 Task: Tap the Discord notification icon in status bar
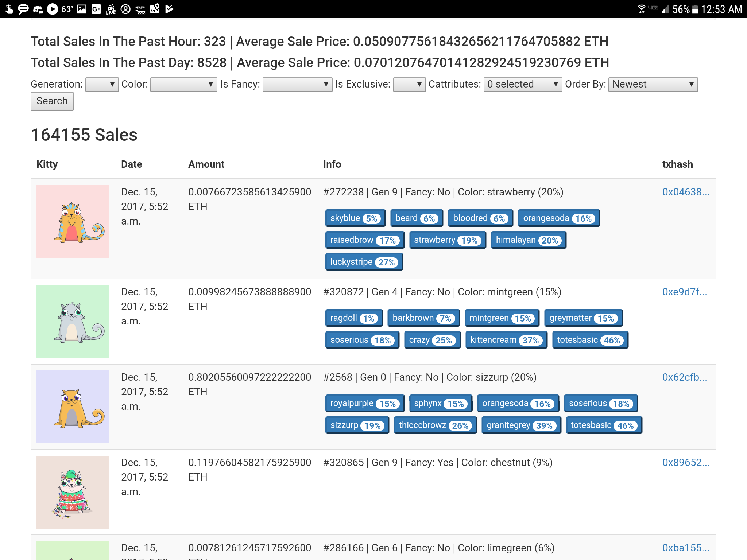(x=38, y=9)
